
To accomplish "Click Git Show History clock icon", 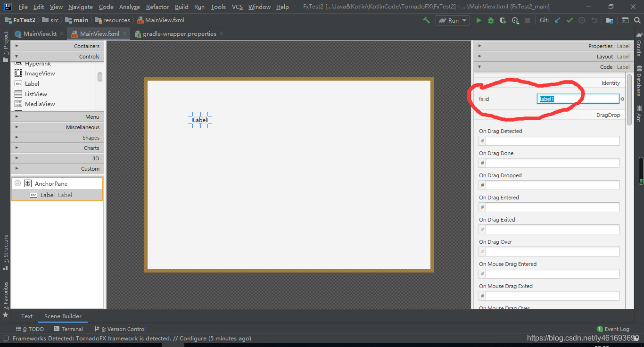I will pos(582,20).
